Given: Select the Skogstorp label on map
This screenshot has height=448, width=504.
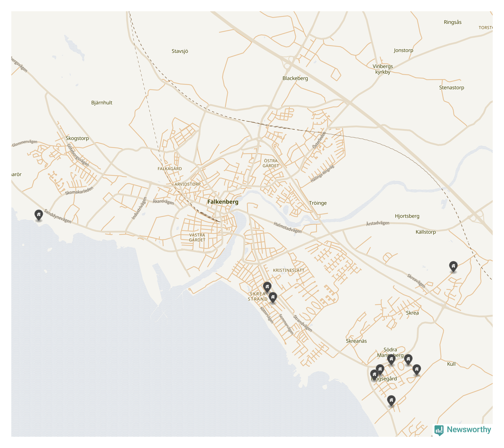Looking at the screenshot, I should (x=77, y=138).
